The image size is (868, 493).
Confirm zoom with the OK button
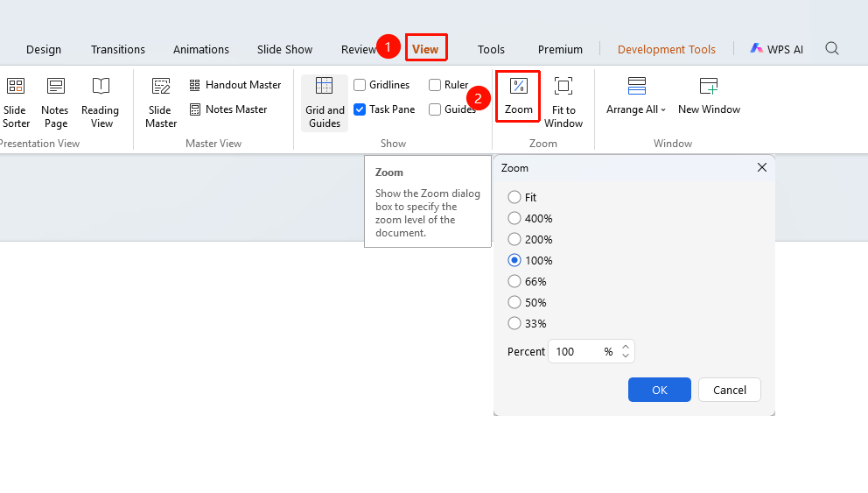[659, 390]
